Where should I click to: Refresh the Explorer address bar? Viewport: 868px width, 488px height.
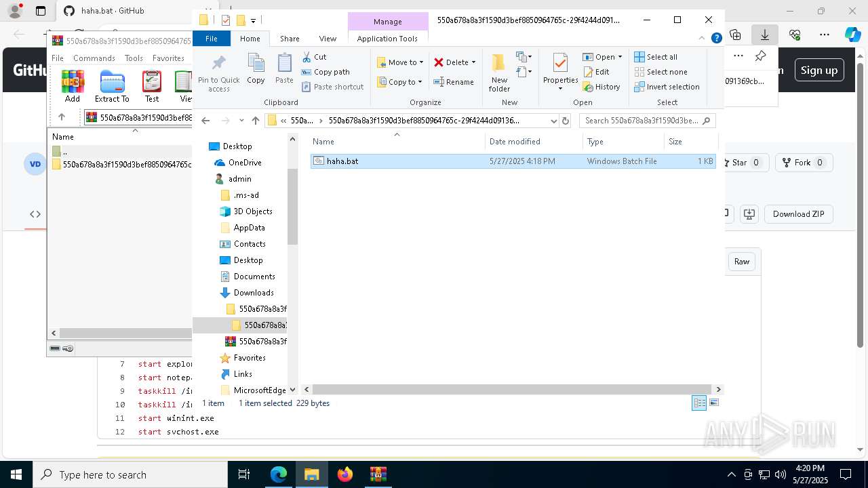(566, 121)
